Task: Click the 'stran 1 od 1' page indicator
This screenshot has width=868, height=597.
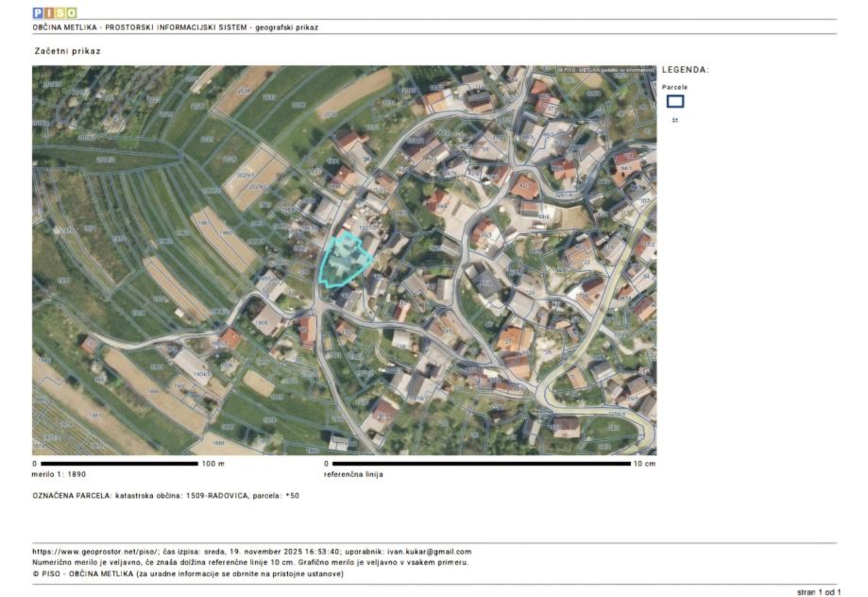Action: pos(818,591)
